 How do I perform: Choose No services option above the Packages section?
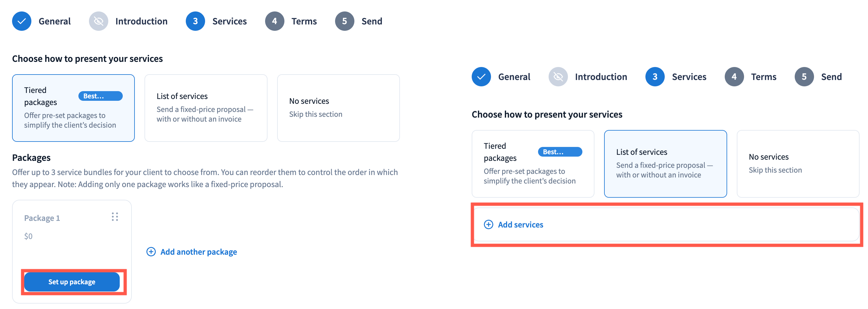[x=338, y=108]
